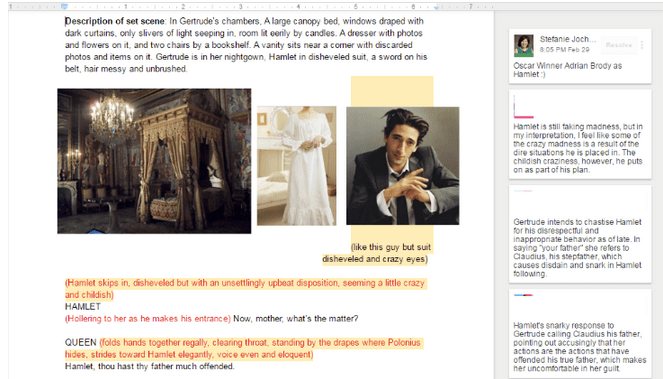Click the direction 'folds hands together regally'
Screen dimensions: 663x379
click(155, 343)
